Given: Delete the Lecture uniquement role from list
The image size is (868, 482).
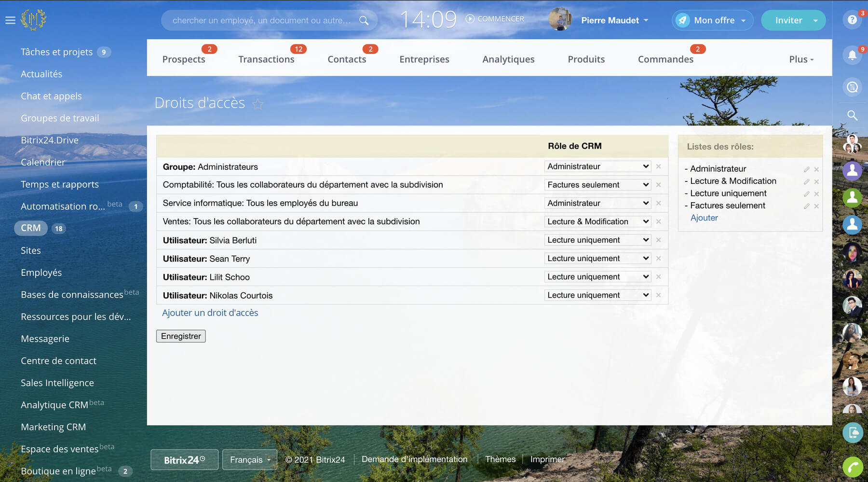Looking at the screenshot, I should [x=816, y=194].
